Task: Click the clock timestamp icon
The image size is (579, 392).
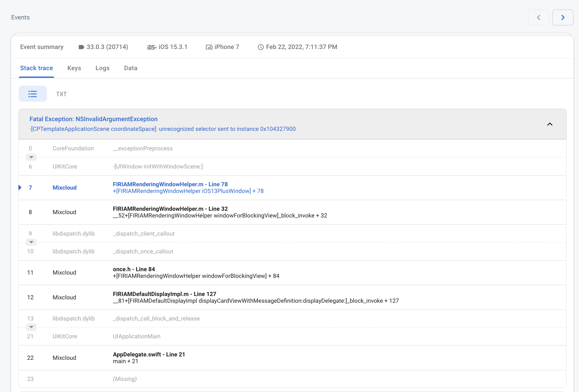Action: pyautogui.click(x=261, y=47)
